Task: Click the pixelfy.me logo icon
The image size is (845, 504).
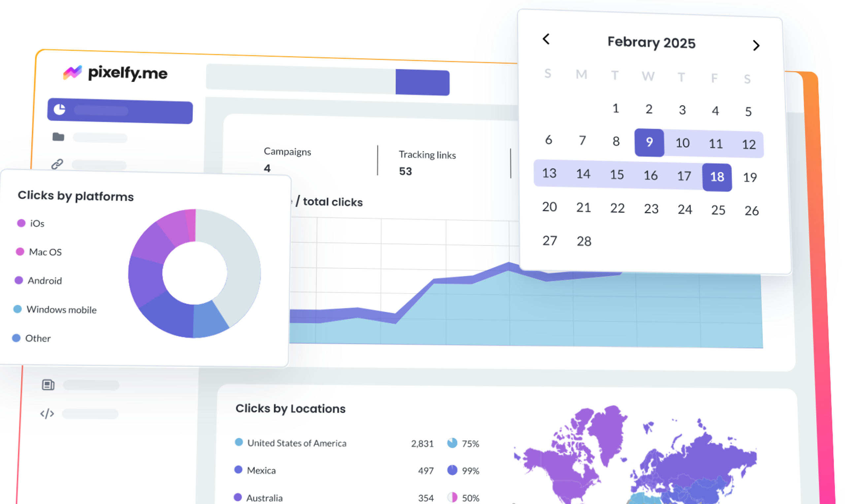Action: coord(72,72)
